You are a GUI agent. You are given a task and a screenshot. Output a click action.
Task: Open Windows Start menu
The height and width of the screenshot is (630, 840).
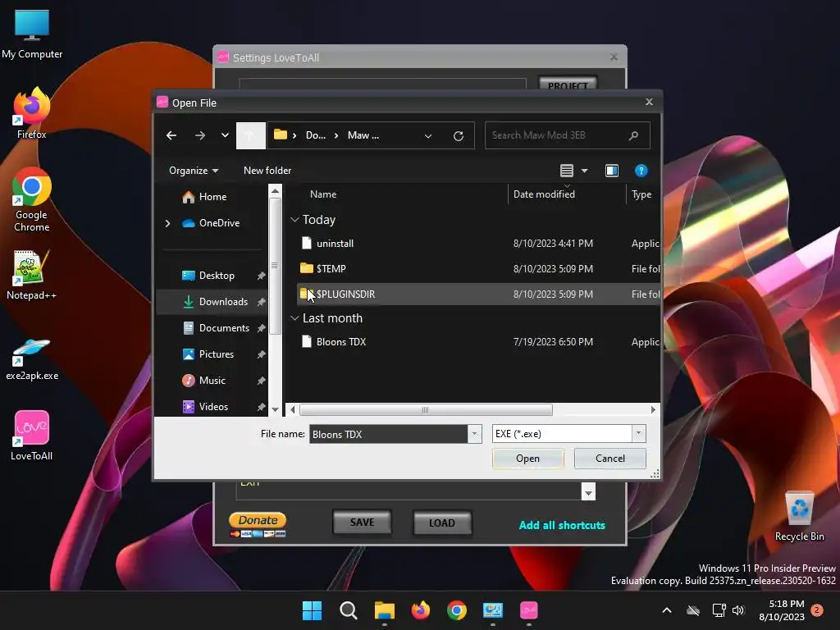312,610
